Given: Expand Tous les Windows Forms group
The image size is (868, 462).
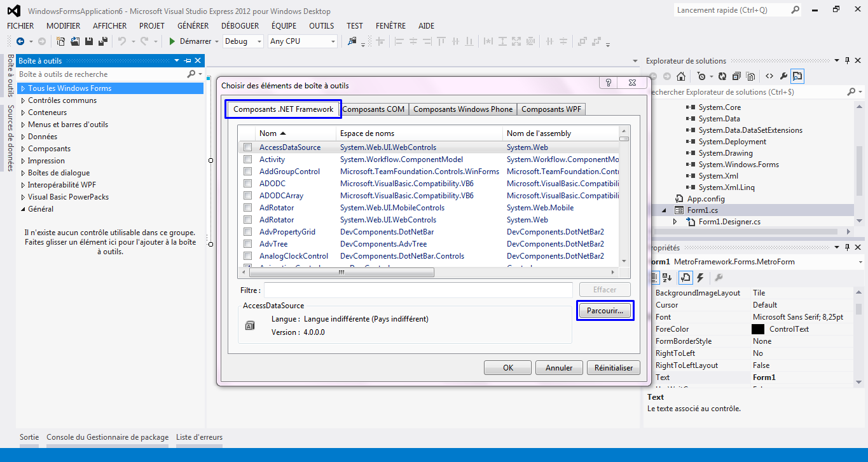Looking at the screenshot, I should click(x=23, y=88).
